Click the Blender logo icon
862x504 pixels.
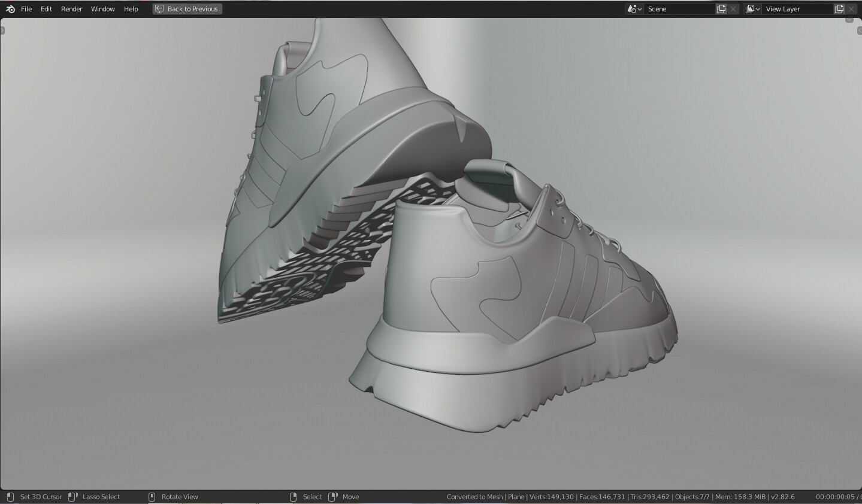10,9
